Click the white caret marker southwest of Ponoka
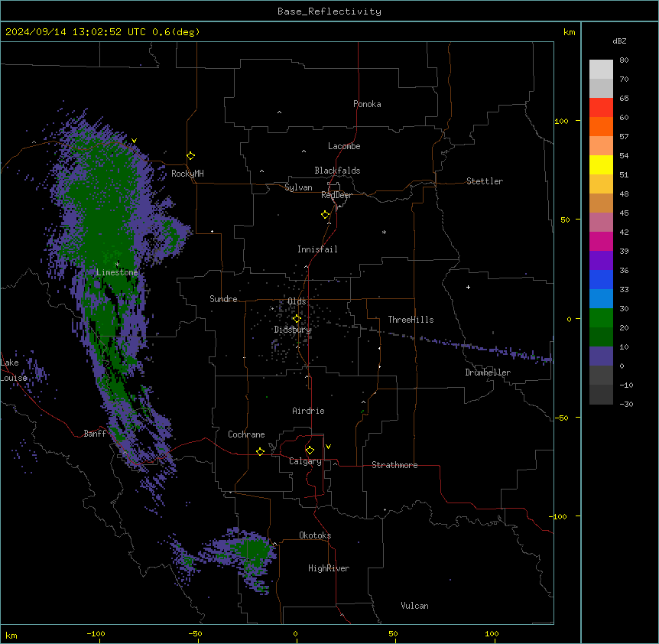This screenshot has height=644, width=659. pyautogui.click(x=280, y=112)
